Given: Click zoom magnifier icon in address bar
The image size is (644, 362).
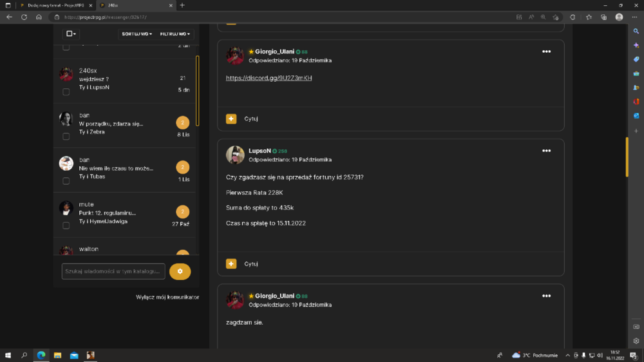Looking at the screenshot, I should 544,17.
